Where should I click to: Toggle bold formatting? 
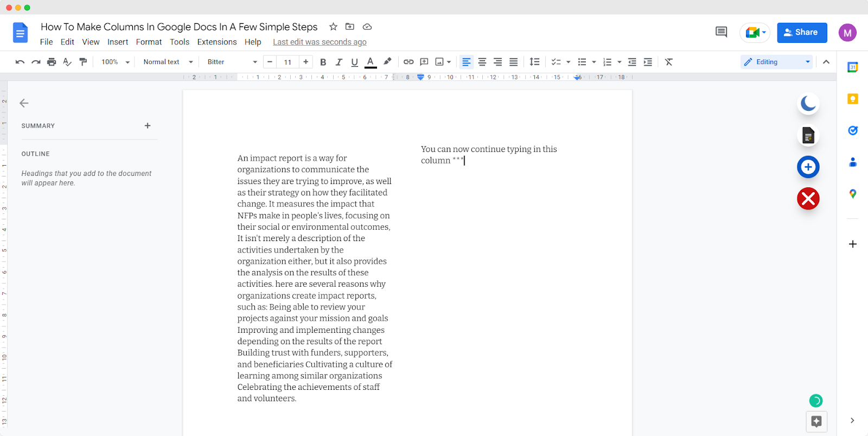323,62
